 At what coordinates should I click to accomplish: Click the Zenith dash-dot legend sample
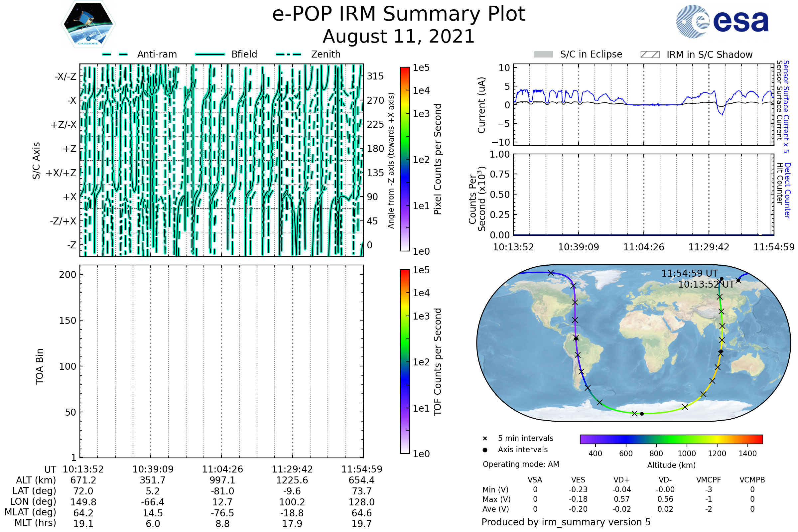point(289,54)
